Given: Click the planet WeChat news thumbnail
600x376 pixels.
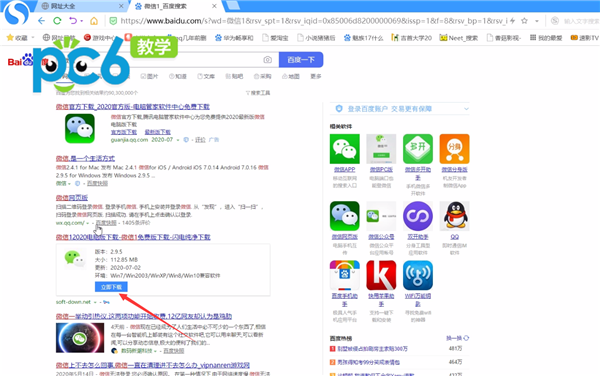Looking at the screenshot, I should click(80, 338).
